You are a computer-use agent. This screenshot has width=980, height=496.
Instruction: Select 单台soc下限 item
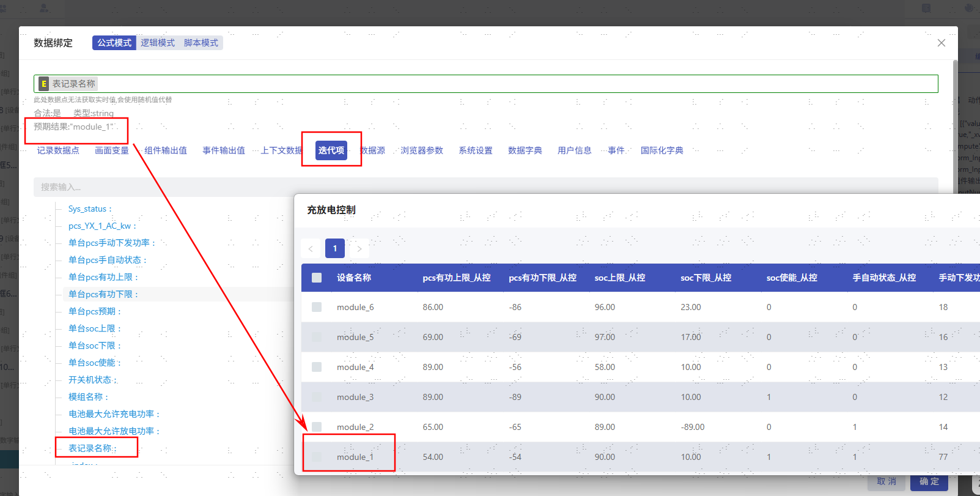(95, 346)
